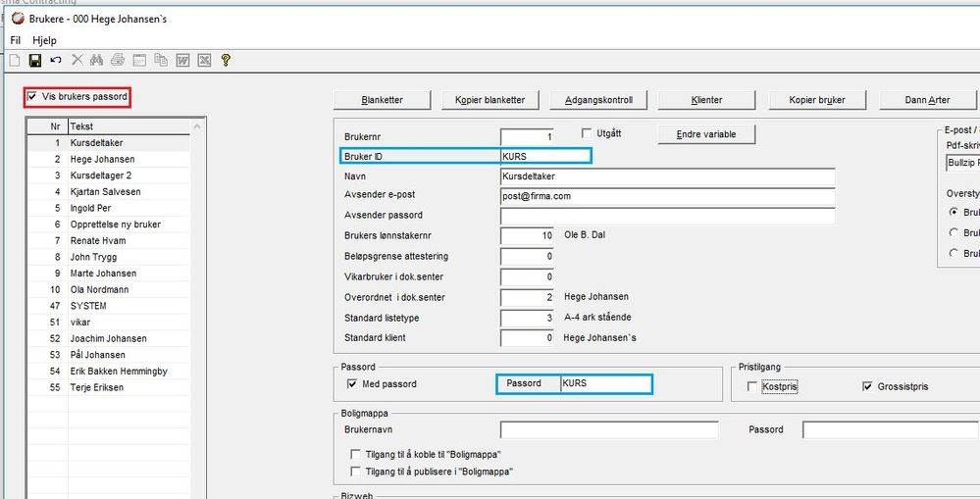Click the Vikarbruker i dok.senter field
This screenshot has width=980, height=499.
(x=527, y=276)
